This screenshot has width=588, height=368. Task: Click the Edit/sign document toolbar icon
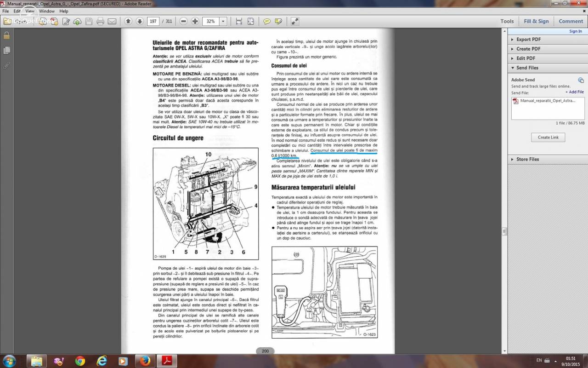click(x=66, y=21)
